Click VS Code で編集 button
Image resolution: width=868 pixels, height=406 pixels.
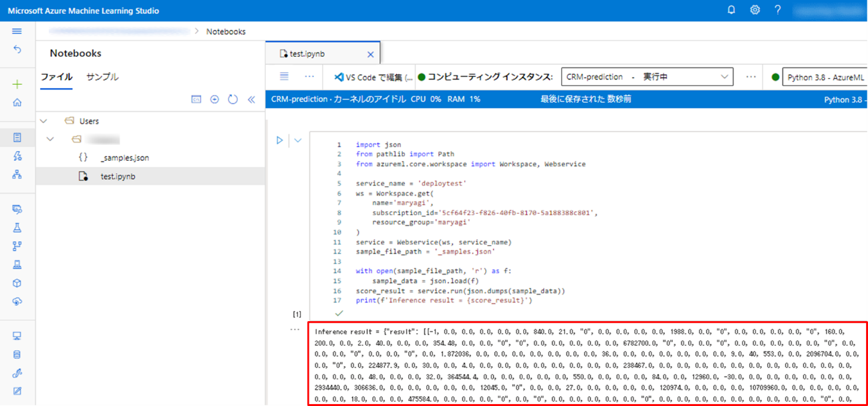[374, 77]
